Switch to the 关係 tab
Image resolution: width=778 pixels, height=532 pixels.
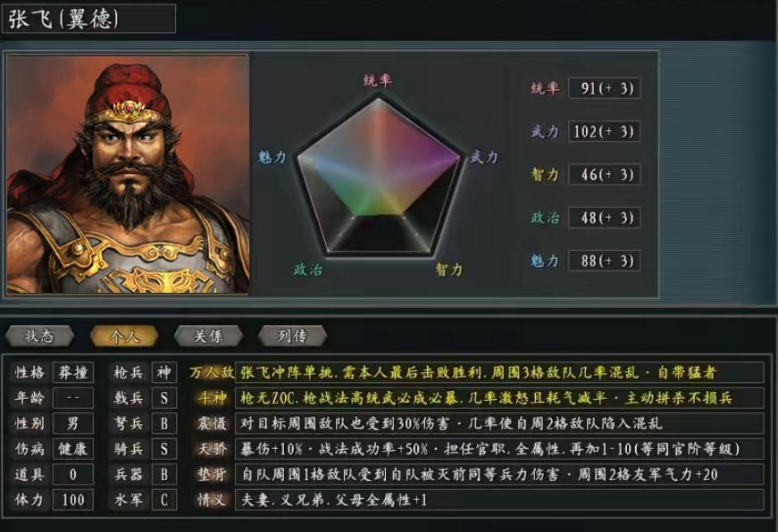pyautogui.click(x=208, y=337)
